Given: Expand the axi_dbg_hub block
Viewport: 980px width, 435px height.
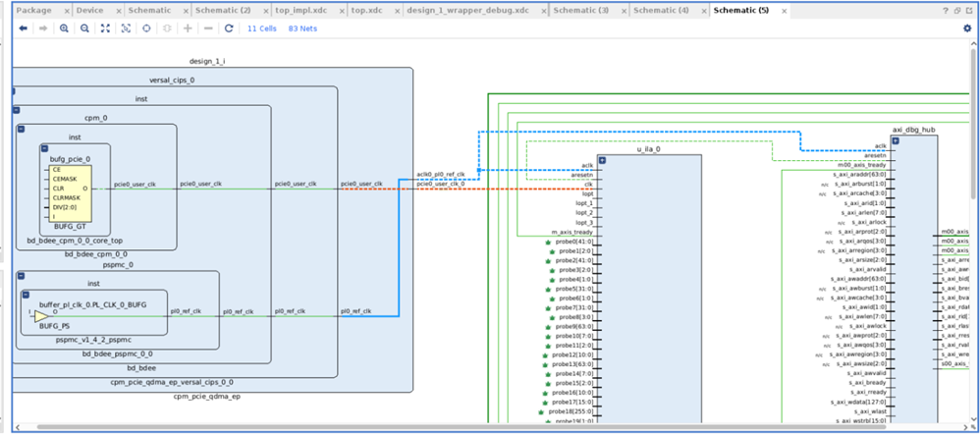Looking at the screenshot, I should click(x=895, y=140).
